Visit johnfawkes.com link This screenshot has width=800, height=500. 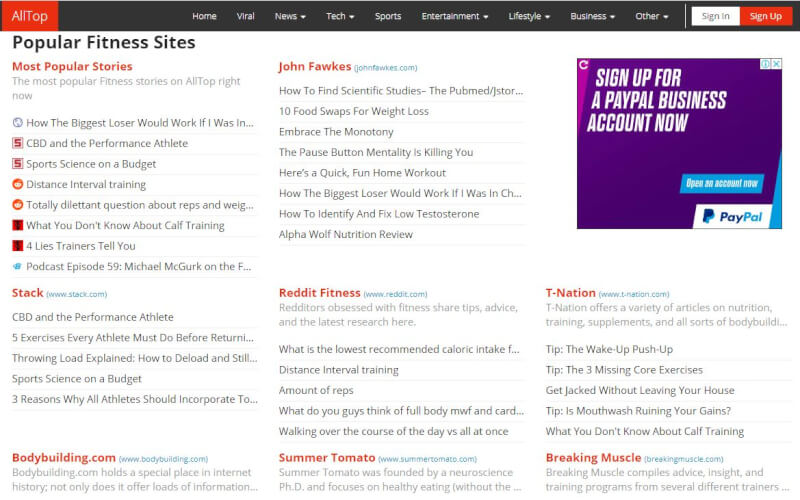(x=385, y=68)
